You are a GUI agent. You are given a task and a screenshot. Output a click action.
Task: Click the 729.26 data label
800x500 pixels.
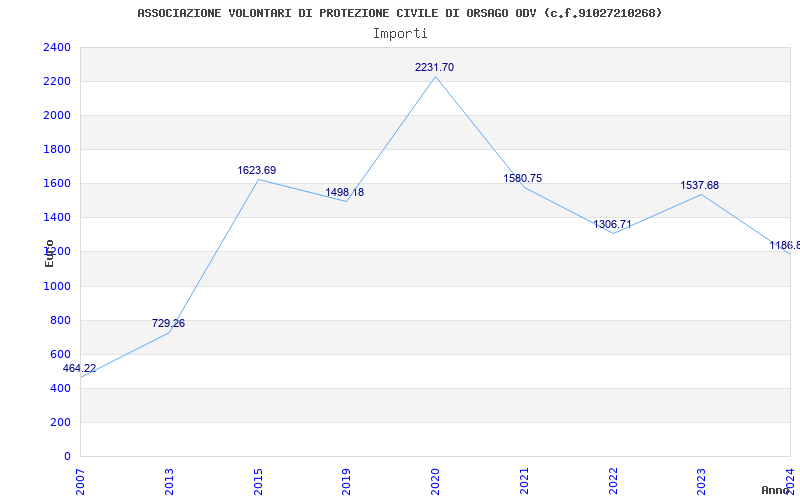168,323
